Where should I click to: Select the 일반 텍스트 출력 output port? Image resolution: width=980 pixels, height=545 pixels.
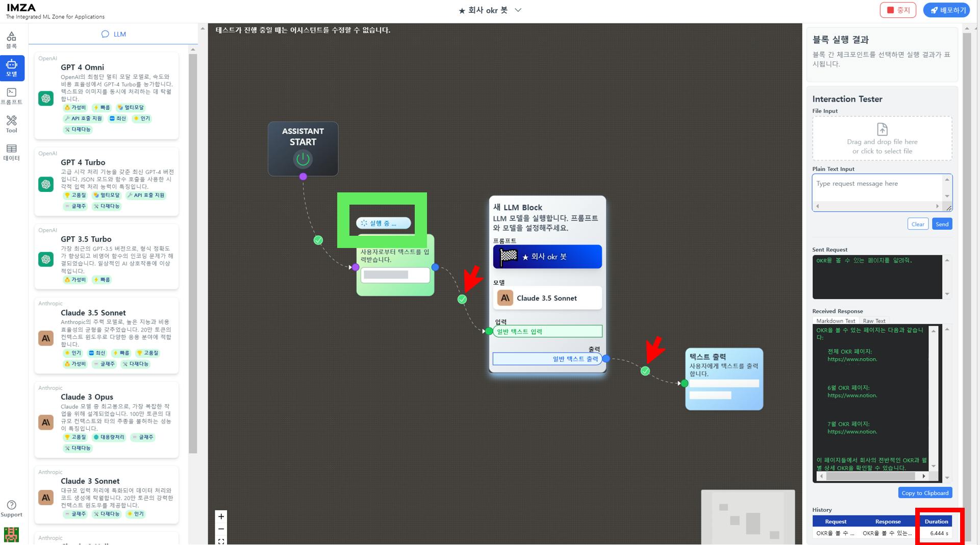tap(547, 359)
